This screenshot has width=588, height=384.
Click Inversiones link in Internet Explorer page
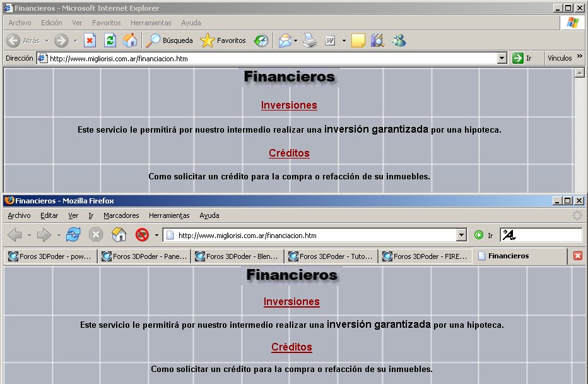tap(289, 105)
